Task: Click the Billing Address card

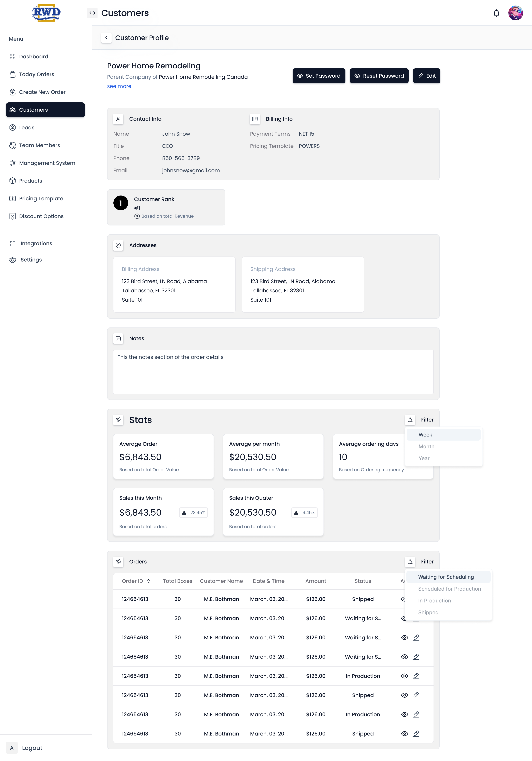Action: tap(174, 284)
